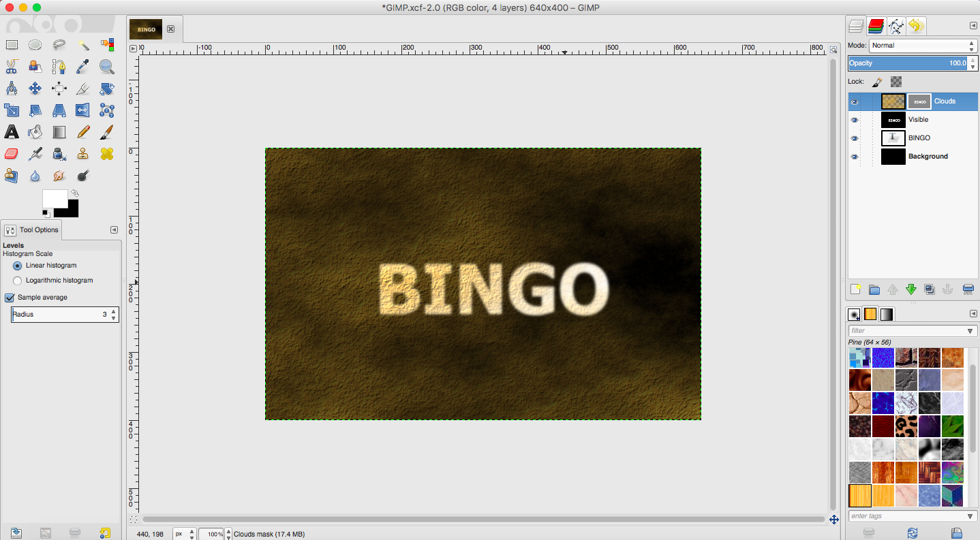Select the Ellipse Select tool
980x540 pixels.
pyautogui.click(x=35, y=46)
